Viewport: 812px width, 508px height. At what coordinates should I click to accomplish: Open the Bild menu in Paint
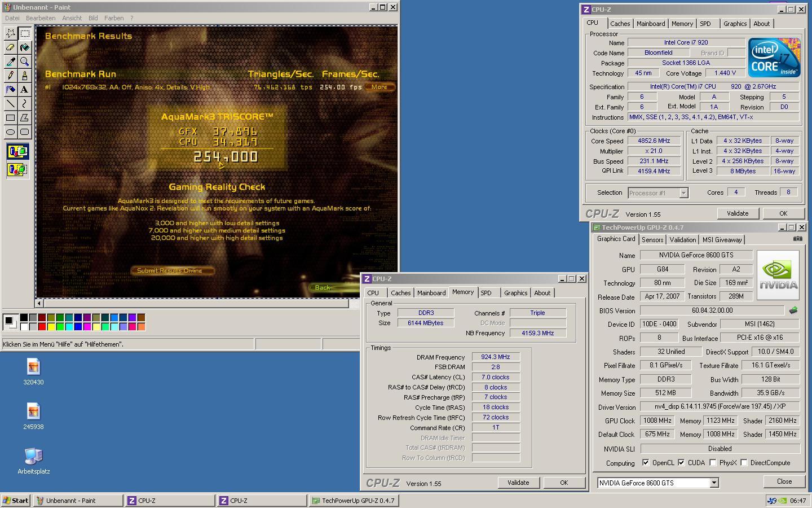point(93,18)
